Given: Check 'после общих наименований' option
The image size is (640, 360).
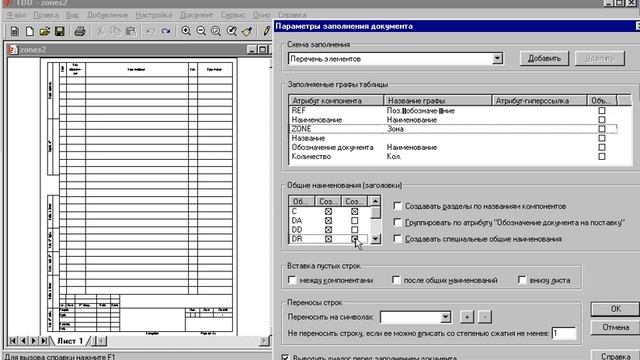Looking at the screenshot, I should tap(396, 280).
